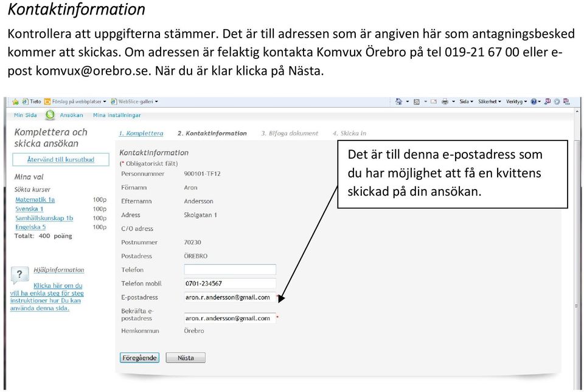Open the WebSlice-galleri favorite
The height and width of the screenshot is (392, 584).
[133, 101]
